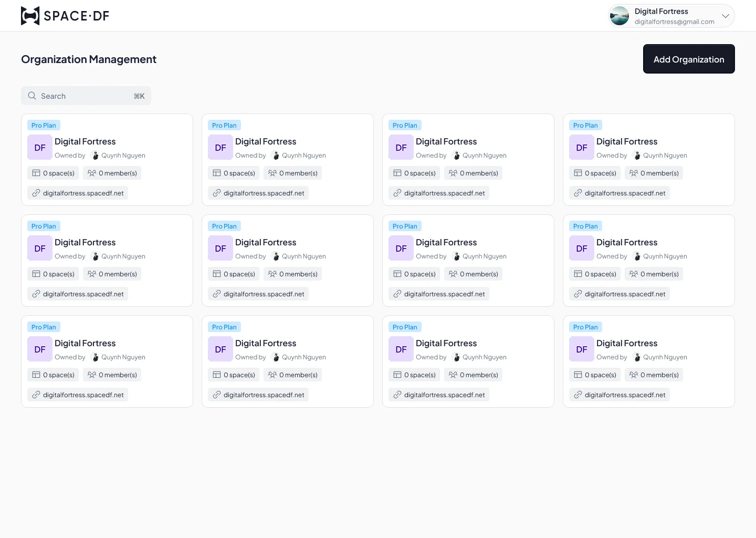Click the spaces table icon in first row's second card
Screen dimensions: 756x538
(217, 173)
